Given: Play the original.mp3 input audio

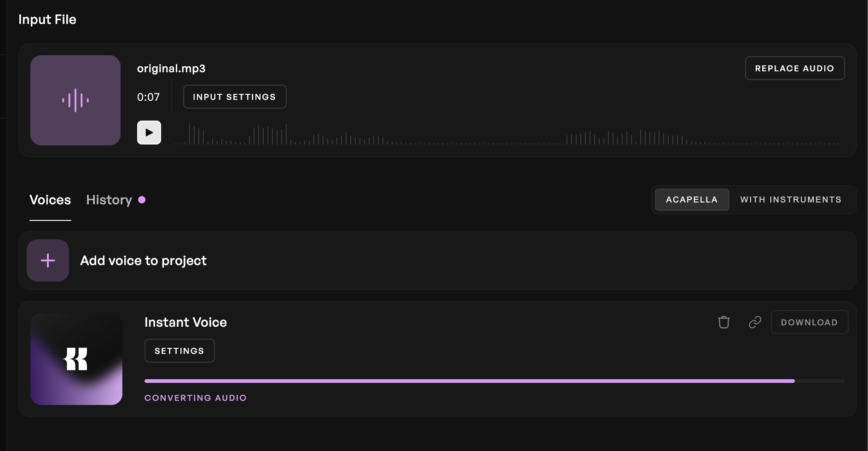Looking at the screenshot, I should (x=149, y=133).
